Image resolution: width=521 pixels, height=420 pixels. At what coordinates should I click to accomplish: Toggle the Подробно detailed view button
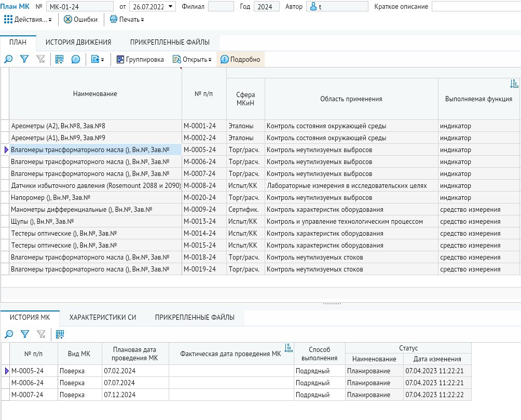tap(240, 60)
